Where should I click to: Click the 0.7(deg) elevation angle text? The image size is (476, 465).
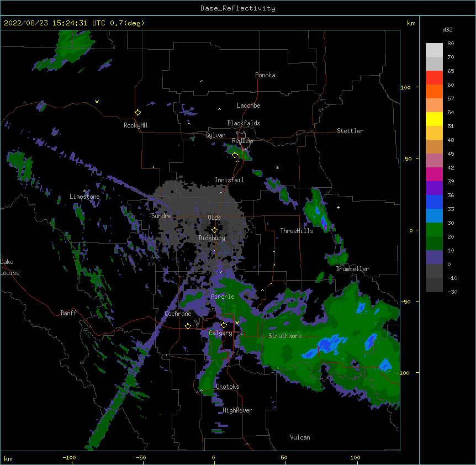127,23
